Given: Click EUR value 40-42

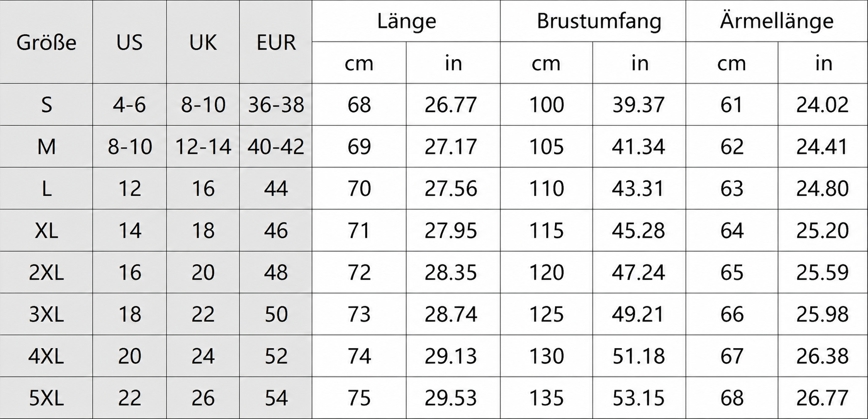Looking at the screenshot, I should [276, 147].
